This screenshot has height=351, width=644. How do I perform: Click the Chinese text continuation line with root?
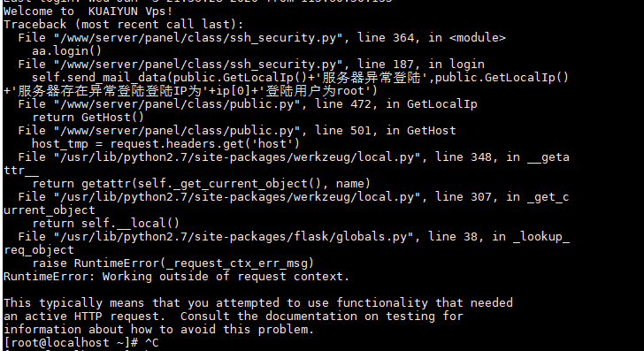coord(190,91)
